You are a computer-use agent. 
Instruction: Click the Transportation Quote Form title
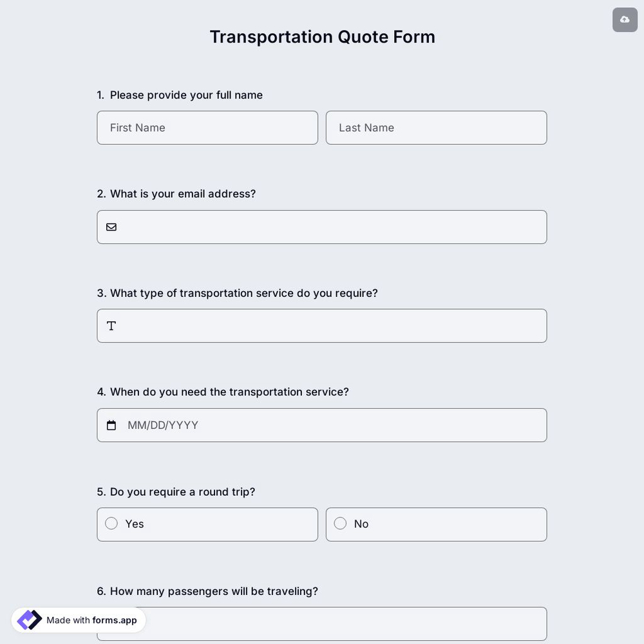[322, 35]
